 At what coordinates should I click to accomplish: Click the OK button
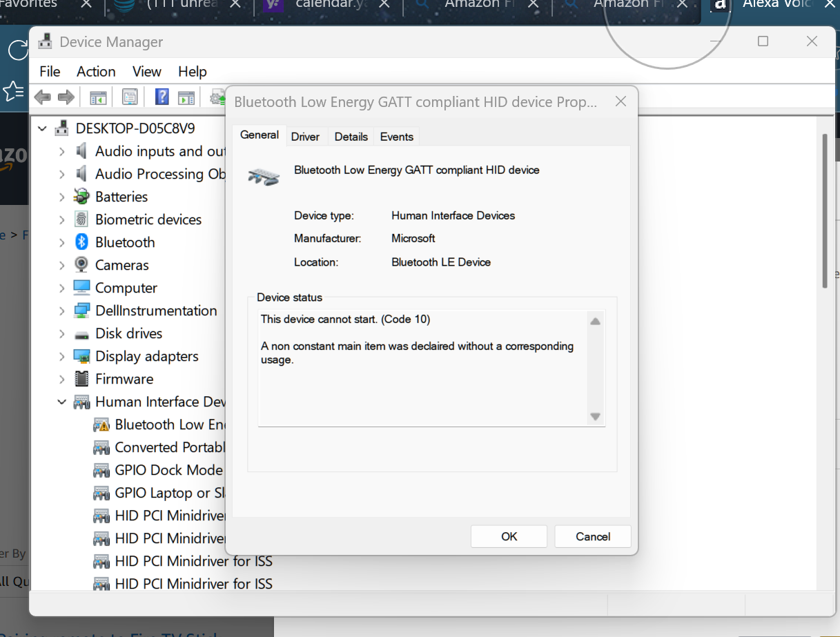tap(509, 536)
